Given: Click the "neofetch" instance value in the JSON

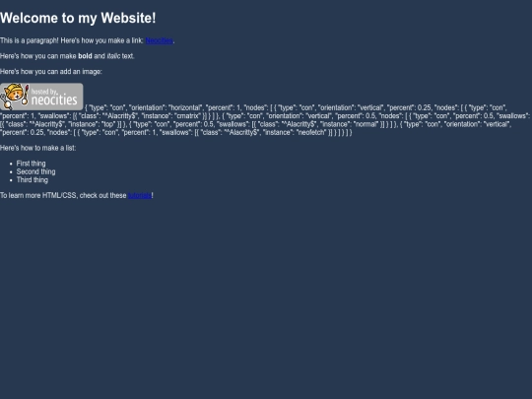Looking at the screenshot, I should (x=311, y=132).
